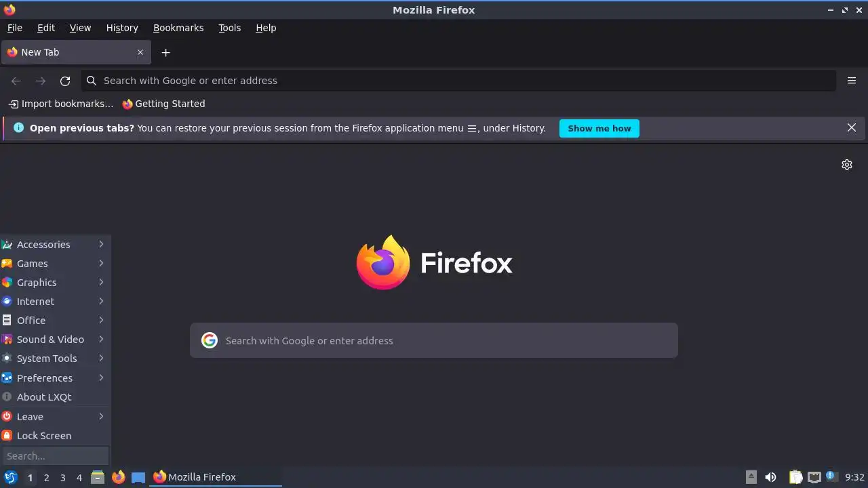Switch to virtual desktop 4

click(x=79, y=477)
